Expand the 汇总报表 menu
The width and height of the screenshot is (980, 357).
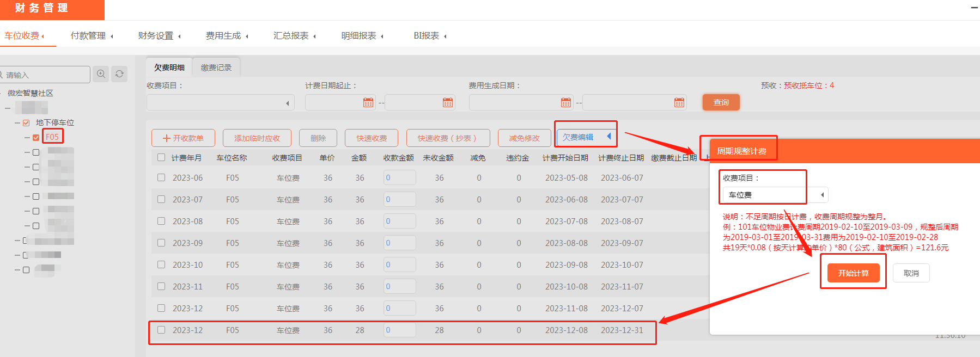click(x=295, y=36)
